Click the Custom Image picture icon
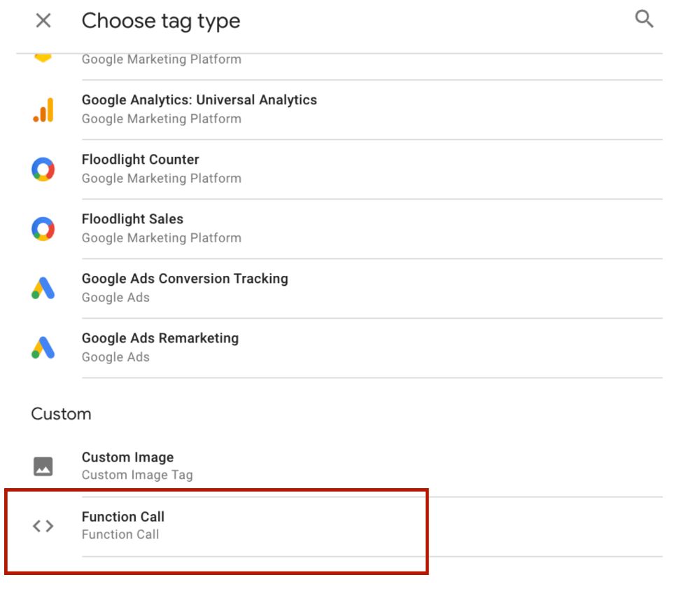The image size is (700, 589). [43, 466]
